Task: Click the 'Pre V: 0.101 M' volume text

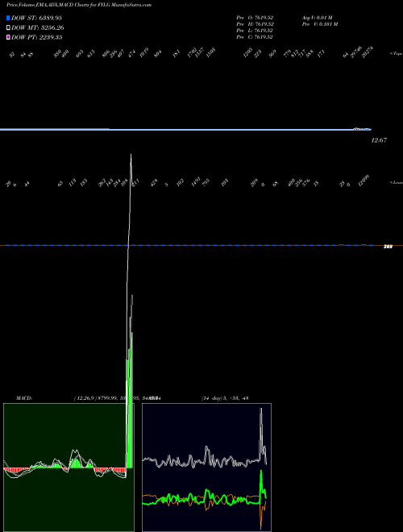Action: coord(320,24)
